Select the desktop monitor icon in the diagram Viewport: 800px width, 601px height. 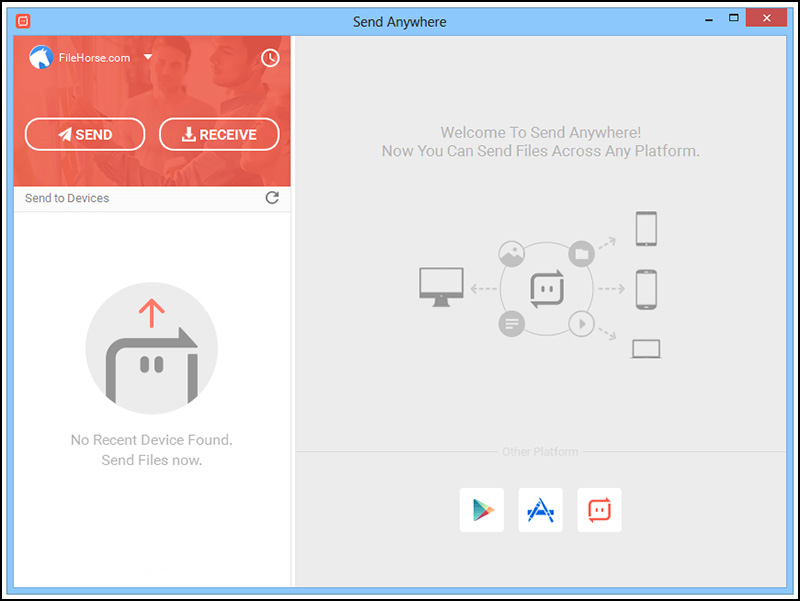(441, 283)
